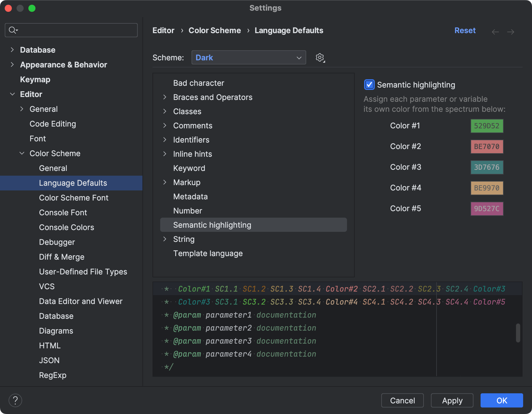Viewport: 532px width, 414px height.
Task: Click the back navigation arrow
Action: point(495,32)
